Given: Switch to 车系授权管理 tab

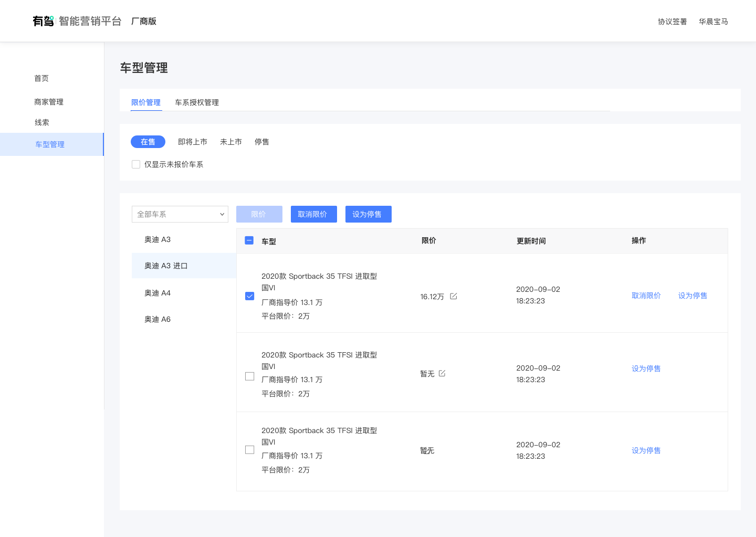Looking at the screenshot, I should point(197,102).
